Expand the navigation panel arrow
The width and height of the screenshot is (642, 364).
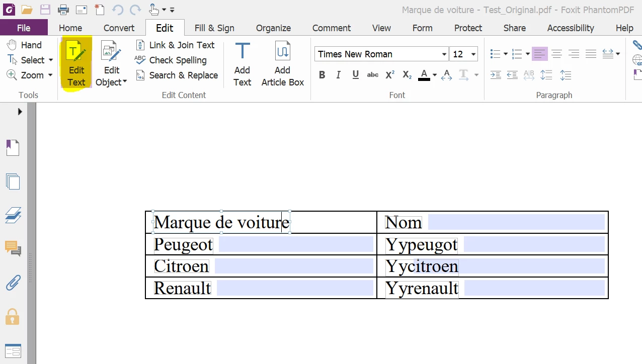tap(20, 112)
